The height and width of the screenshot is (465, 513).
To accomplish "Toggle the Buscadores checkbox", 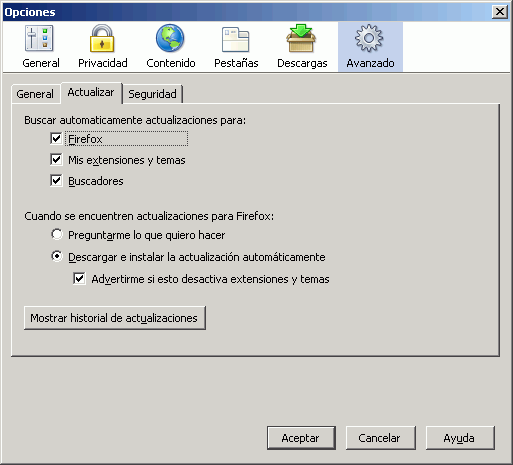I will point(56,181).
